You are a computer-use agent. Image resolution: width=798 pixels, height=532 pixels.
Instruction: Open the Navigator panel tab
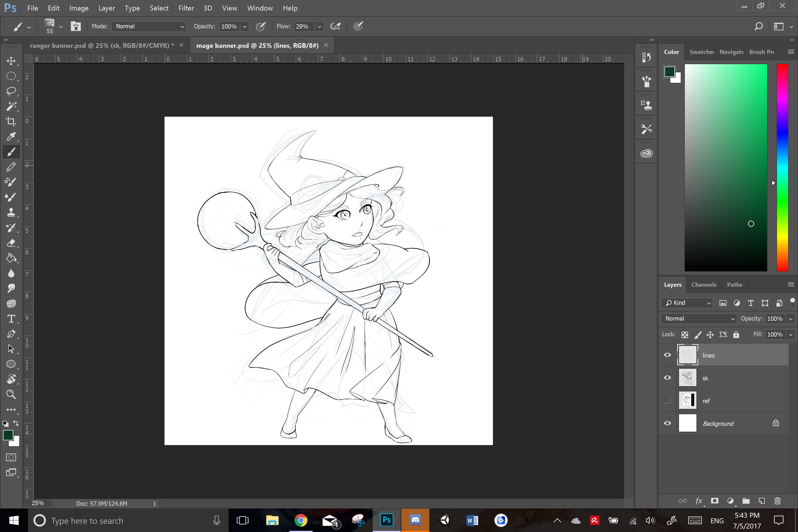731,52
